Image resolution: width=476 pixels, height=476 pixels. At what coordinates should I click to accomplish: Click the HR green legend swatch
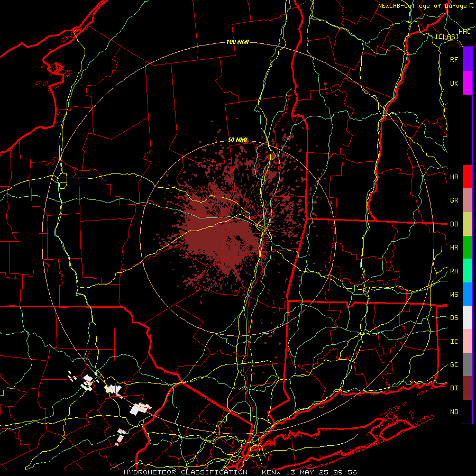click(467, 247)
